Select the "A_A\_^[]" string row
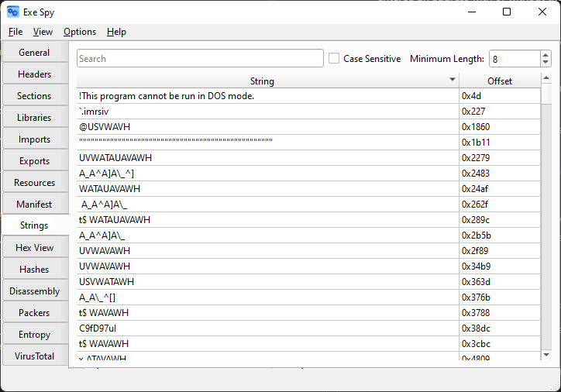561x392 pixels. pos(267,297)
